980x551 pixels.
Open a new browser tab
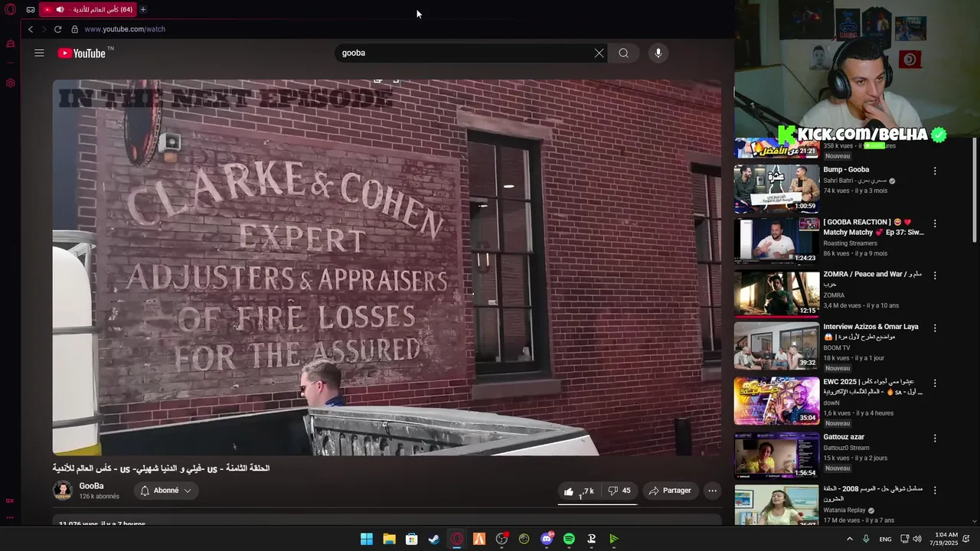click(142, 10)
